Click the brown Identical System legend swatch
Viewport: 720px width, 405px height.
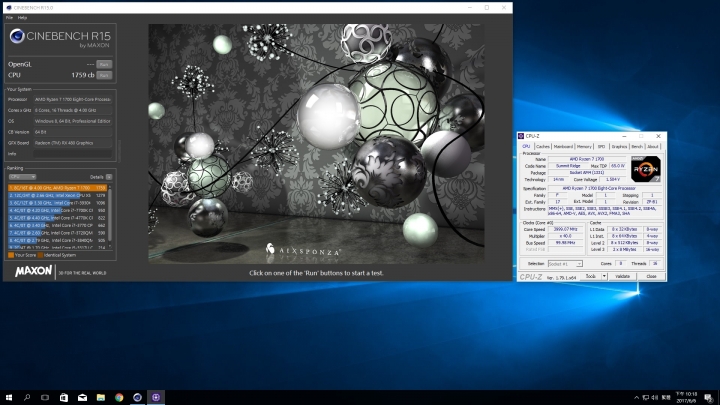point(40,255)
